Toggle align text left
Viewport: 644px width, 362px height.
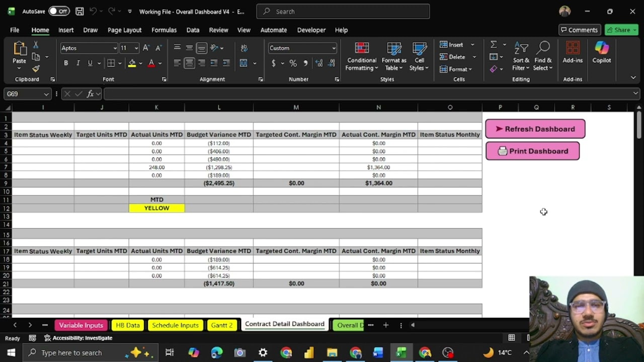coord(177,63)
